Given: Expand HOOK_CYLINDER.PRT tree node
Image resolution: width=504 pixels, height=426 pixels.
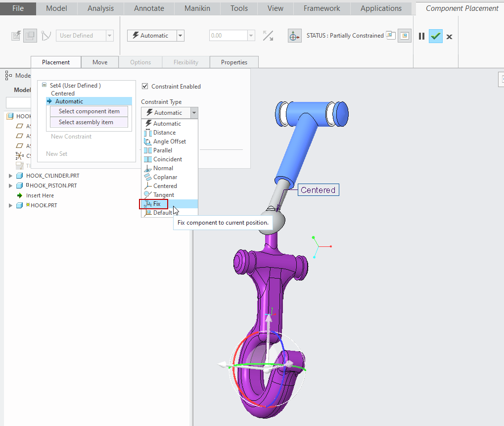Looking at the screenshot, I should coord(10,176).
